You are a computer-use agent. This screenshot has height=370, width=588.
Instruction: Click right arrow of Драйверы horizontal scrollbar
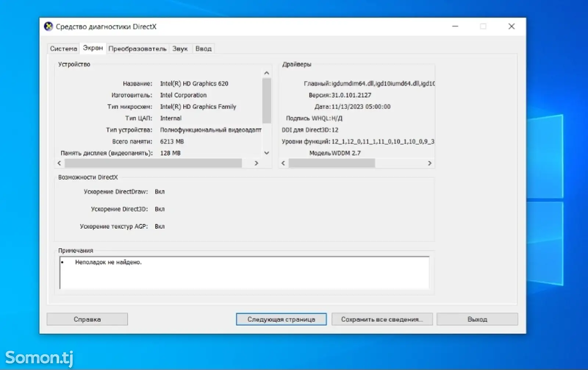(x=430, y=163)
